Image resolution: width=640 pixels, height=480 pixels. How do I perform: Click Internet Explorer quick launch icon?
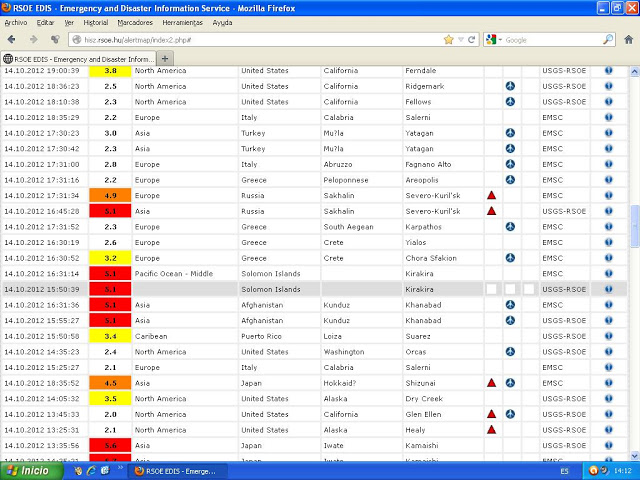coord(91,471)
